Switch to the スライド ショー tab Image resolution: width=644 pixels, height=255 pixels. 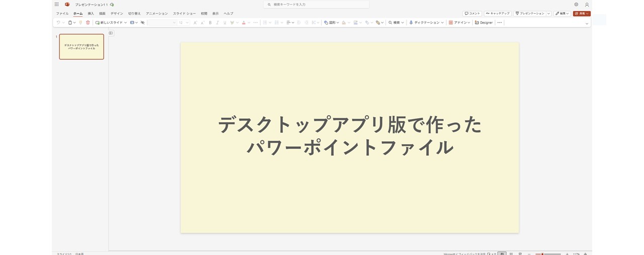(184, 14)
